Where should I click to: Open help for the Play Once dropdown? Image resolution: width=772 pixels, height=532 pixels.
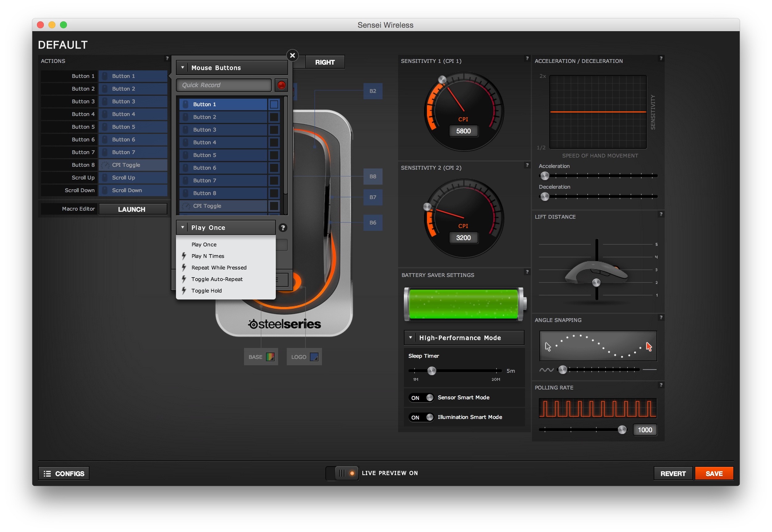(283, 228)
